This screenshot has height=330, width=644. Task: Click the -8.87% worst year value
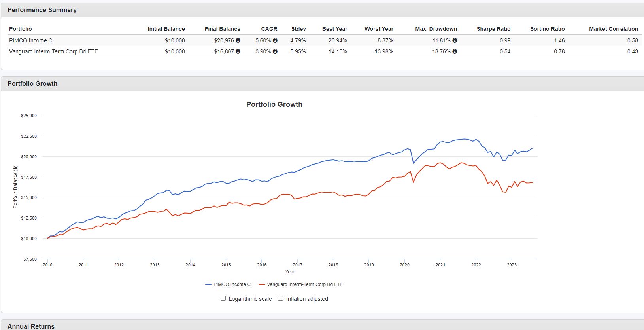[384, 40]
